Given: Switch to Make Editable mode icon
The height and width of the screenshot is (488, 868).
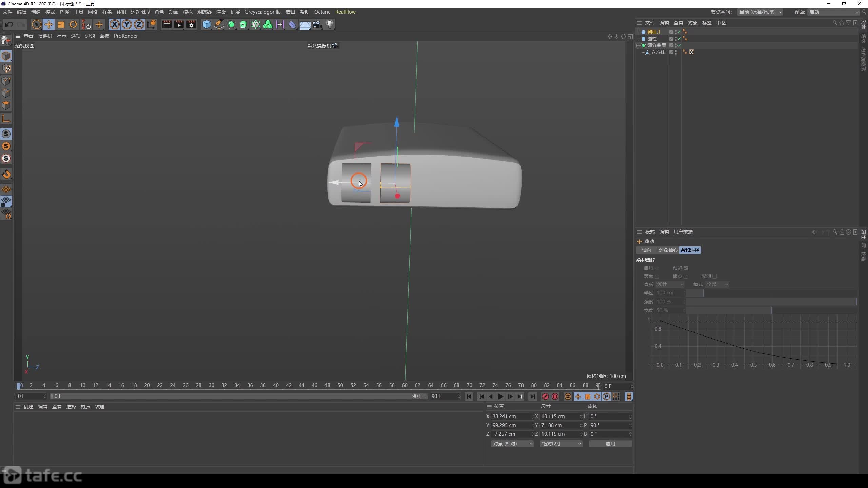Looking at the screenshot, I should [x=6, y=41].
